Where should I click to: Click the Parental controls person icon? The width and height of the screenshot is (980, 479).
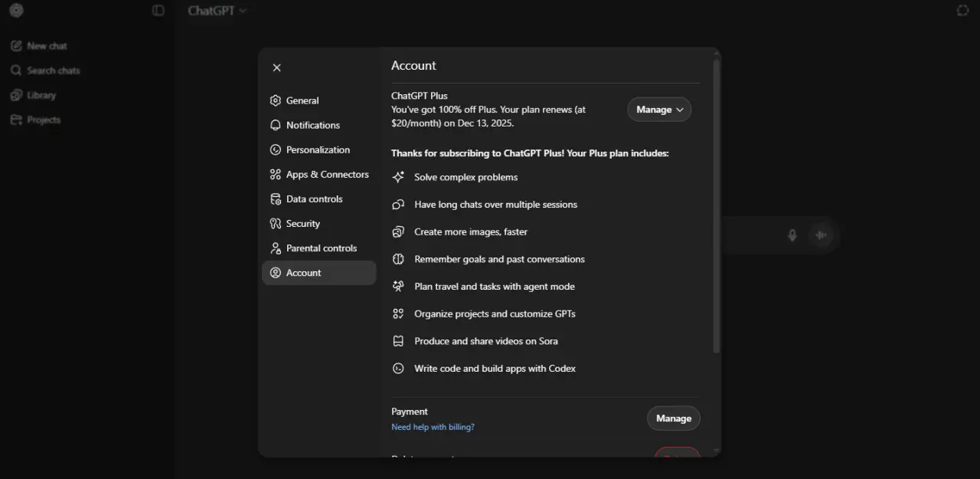coord(276,248)
